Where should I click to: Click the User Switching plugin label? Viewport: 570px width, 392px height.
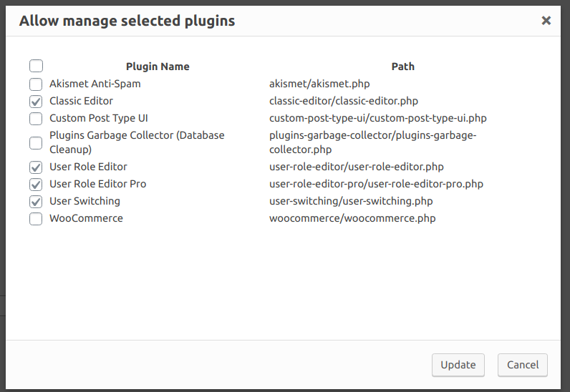click(84, 201)
